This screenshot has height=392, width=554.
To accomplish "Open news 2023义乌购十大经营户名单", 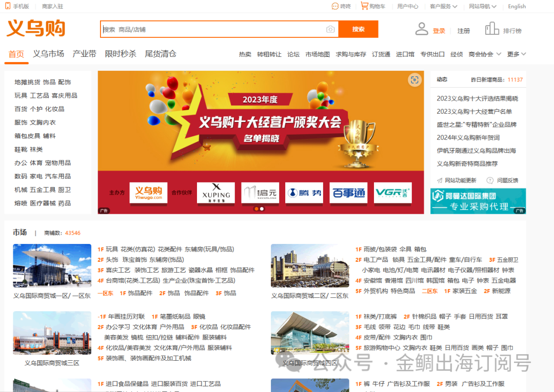I will [x=474, y=112].
